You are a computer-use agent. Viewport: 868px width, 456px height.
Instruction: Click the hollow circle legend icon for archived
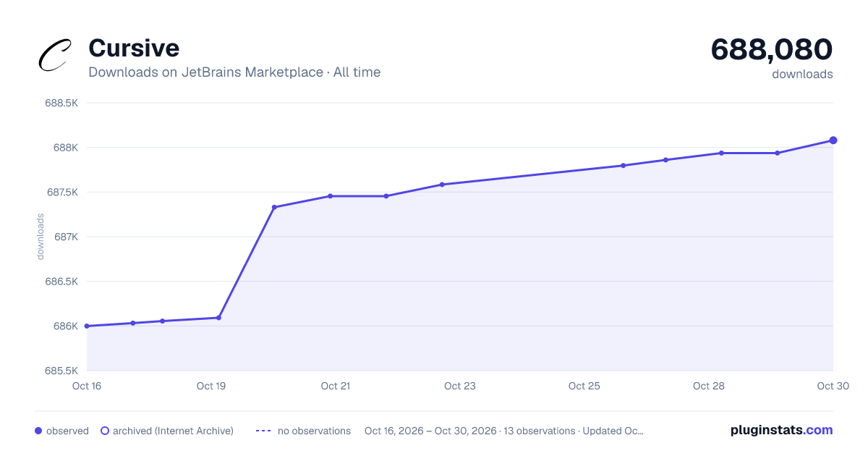click(x=105, y=431)
